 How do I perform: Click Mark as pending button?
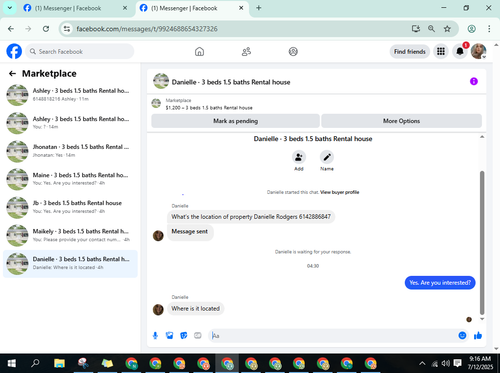click(235, 121)
